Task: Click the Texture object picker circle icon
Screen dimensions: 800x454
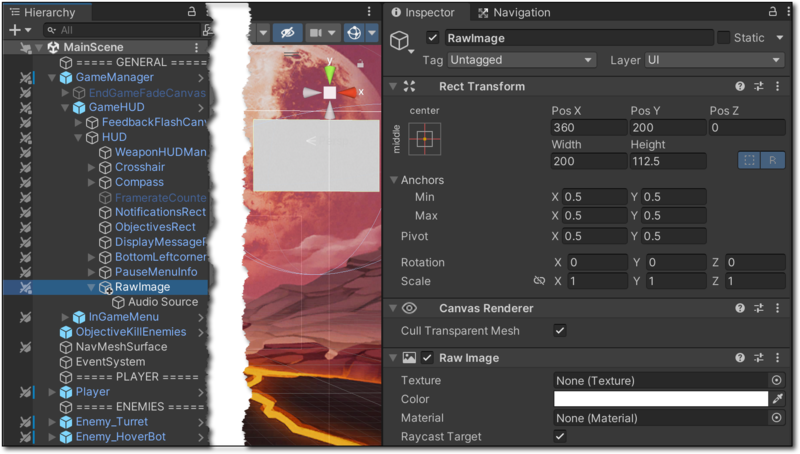Action: pos(776,381)
